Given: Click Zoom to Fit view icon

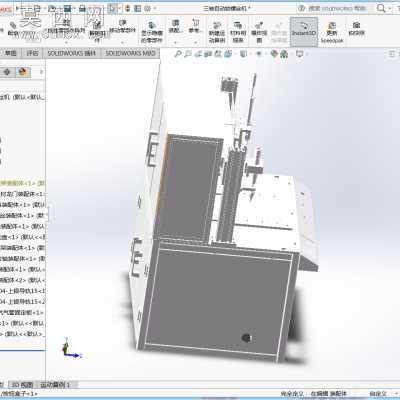Looking at the screenshot, I should pos(178,54).
